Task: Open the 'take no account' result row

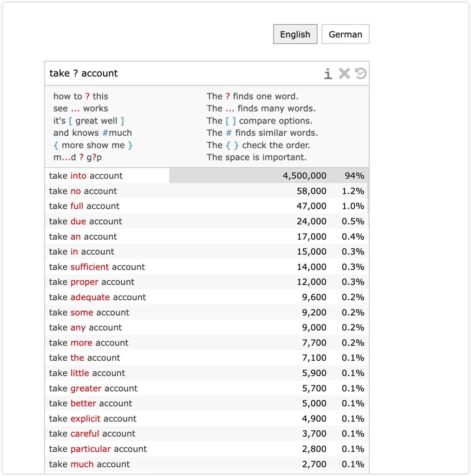Action: 207,191
